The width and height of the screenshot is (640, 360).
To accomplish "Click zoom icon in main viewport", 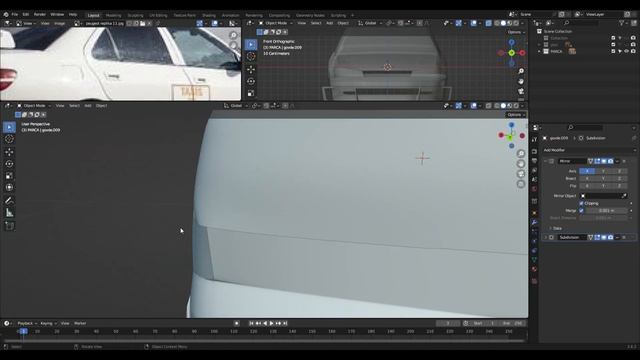I will [x=521, y=153].
